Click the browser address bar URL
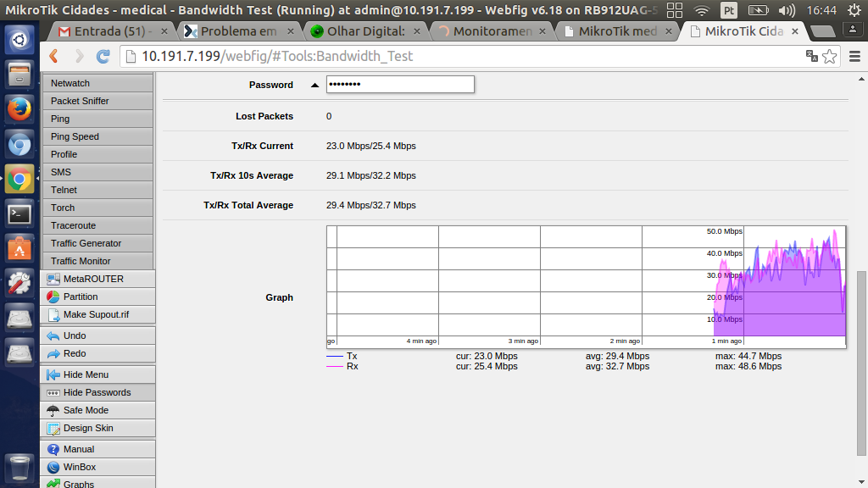This screenshot has width=868, height=488. (x=277, y=56)
